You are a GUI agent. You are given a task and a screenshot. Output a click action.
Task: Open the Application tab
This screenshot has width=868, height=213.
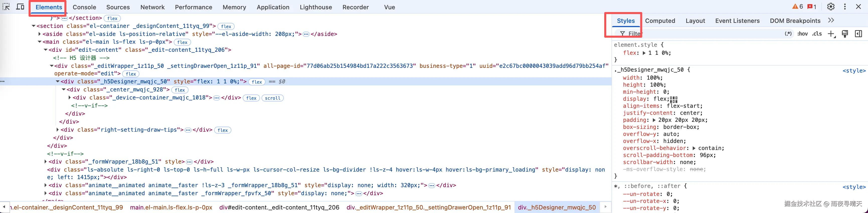(273, 7)
